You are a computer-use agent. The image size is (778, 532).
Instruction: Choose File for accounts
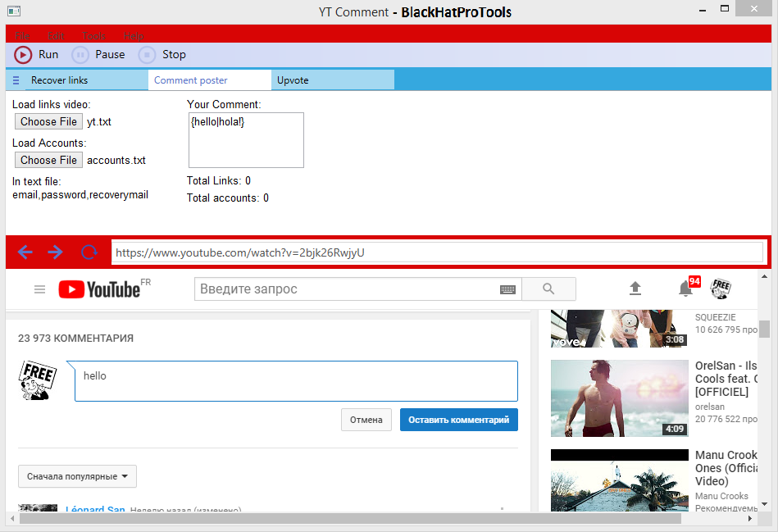pos(48,161)
